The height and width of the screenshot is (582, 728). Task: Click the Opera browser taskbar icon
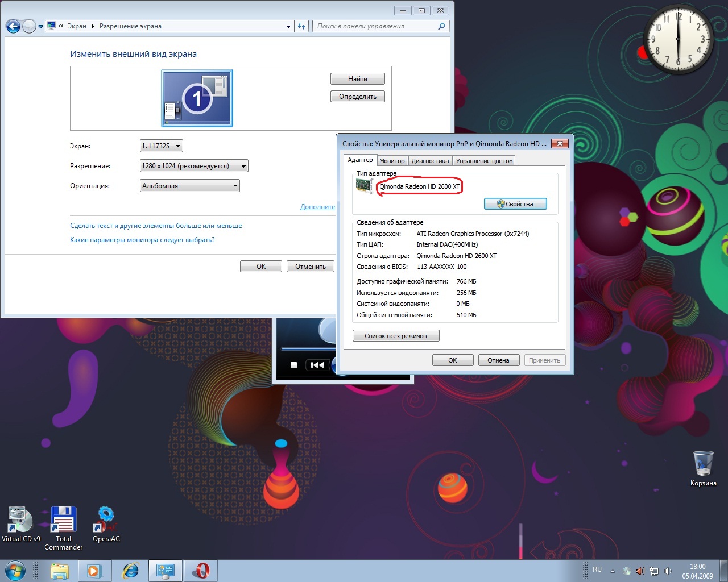point(201,571)
